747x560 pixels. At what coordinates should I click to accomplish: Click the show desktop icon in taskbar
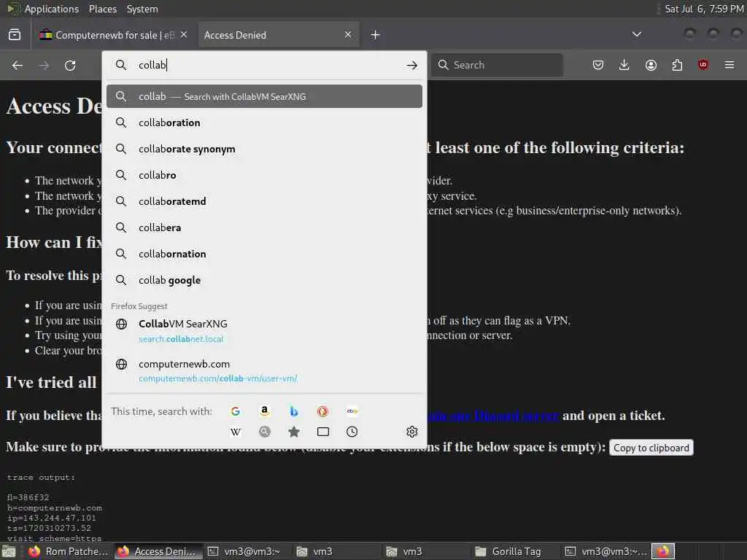9,551
